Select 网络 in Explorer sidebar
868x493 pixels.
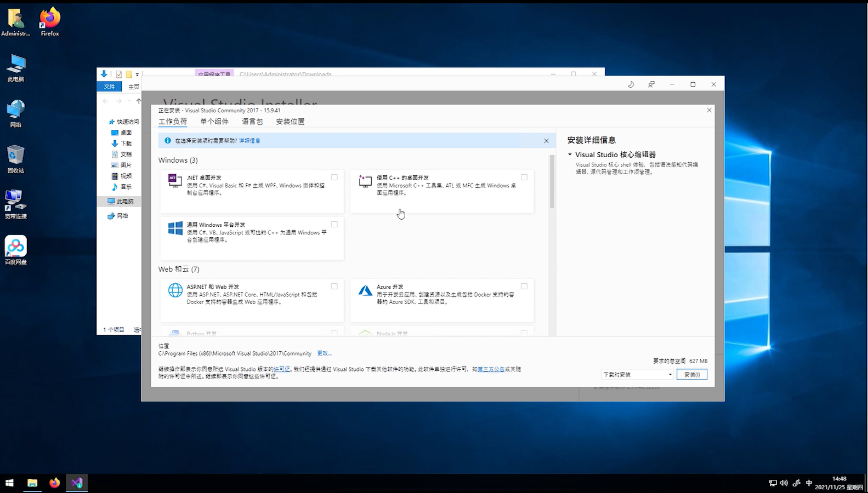pos(118,216)
